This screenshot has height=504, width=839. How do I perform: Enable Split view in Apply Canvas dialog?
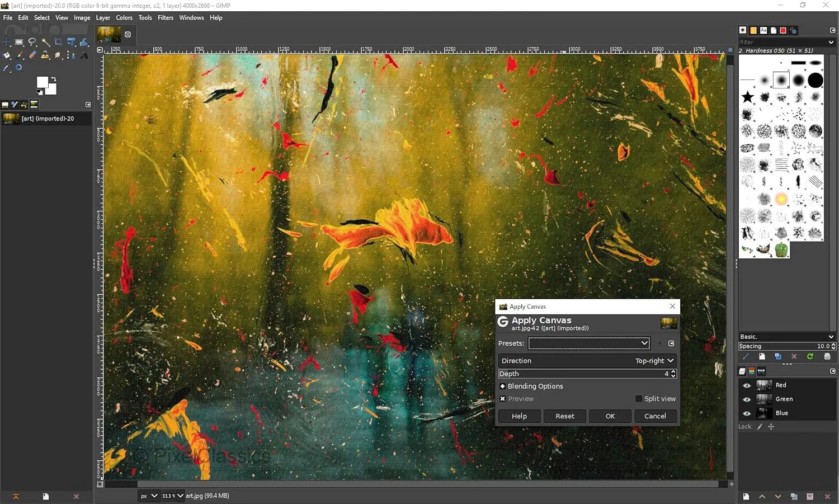tap(638, 398)
